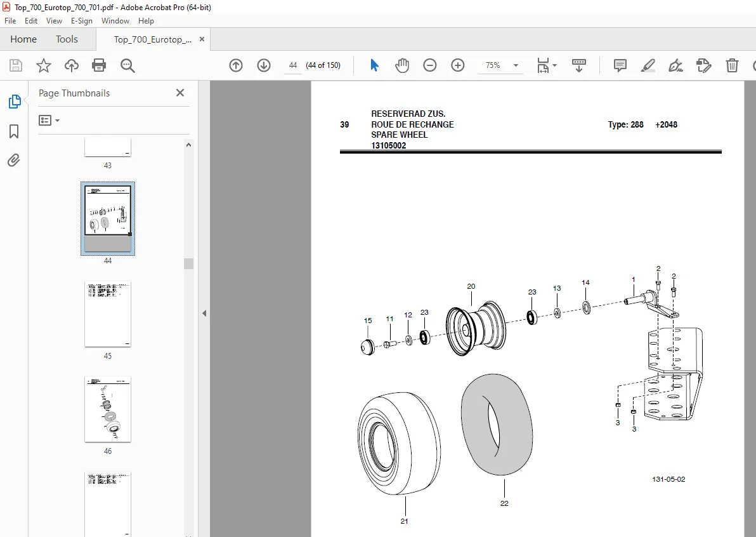756x537 pixels.
Task: Open thumbnail options dropdown menu
Action: tap(49, 120)
